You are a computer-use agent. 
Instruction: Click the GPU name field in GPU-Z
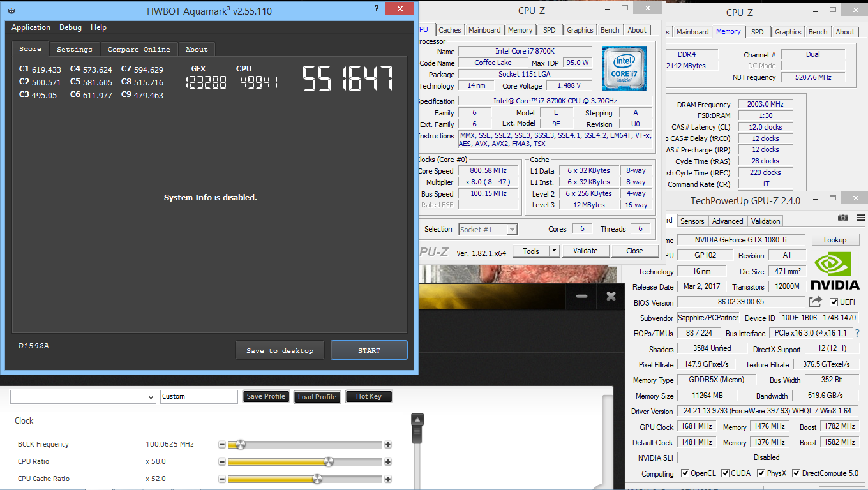741,240
